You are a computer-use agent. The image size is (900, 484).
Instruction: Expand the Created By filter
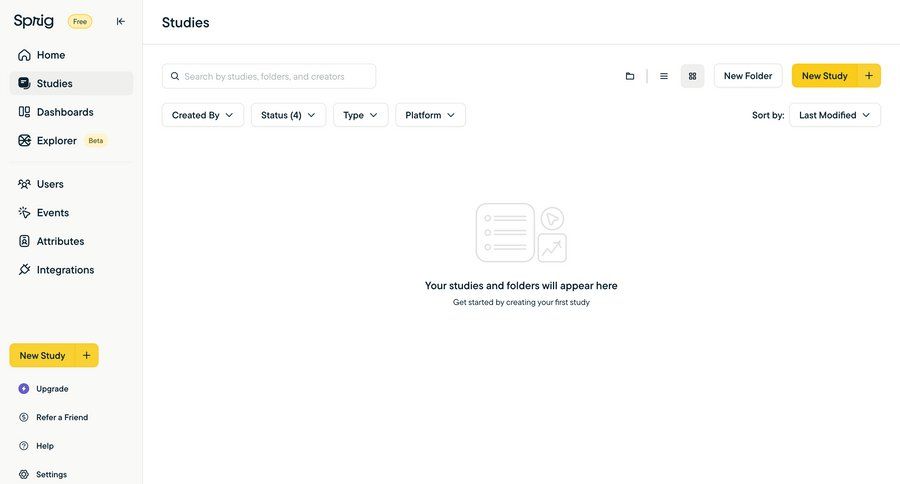click(203, 115)
